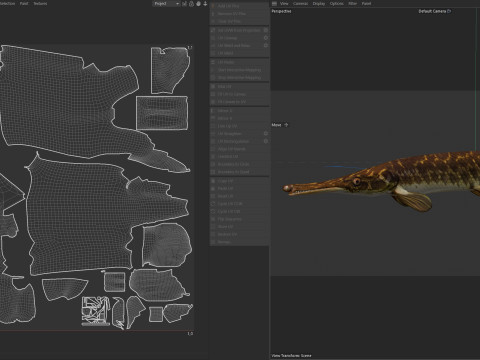
Task: Click the Move tool label in viewport
Action: pos(276,125)
